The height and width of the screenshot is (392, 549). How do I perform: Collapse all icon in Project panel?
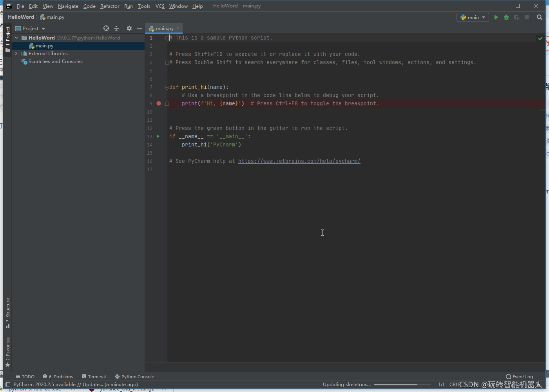116,28
